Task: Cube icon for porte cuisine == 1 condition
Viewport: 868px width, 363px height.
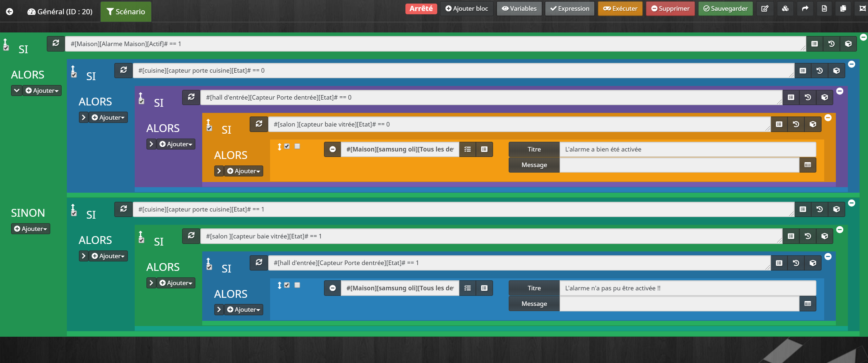Action: (836, 209)
